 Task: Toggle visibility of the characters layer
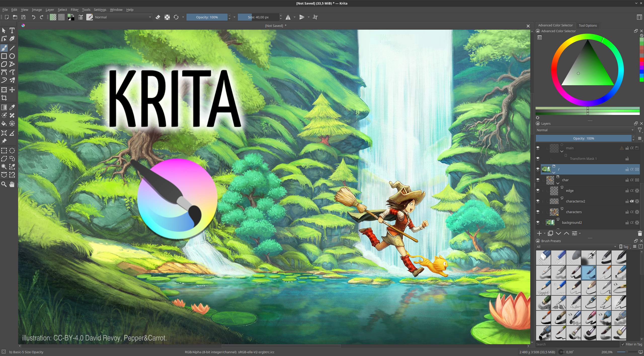(538, 212)
